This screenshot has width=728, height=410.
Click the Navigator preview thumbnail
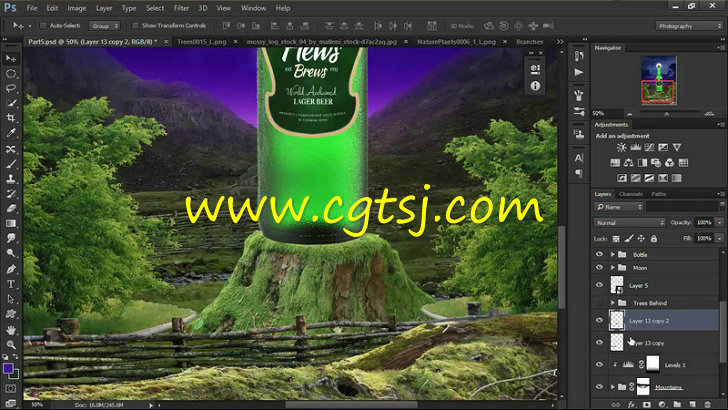click(x=658, y=80)
